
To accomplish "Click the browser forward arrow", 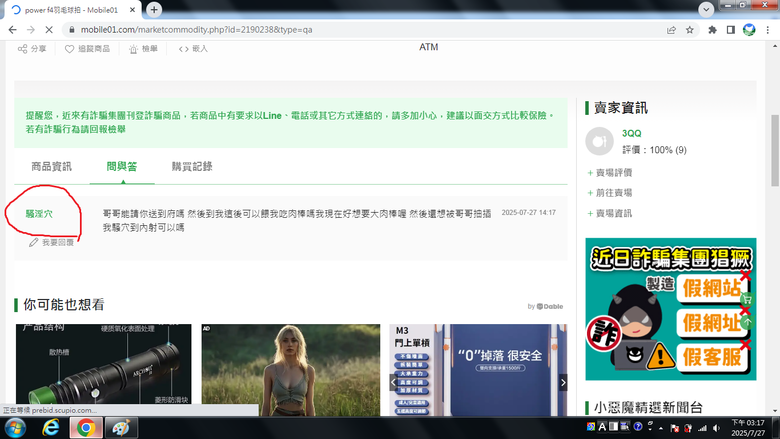I will (31, 30).
